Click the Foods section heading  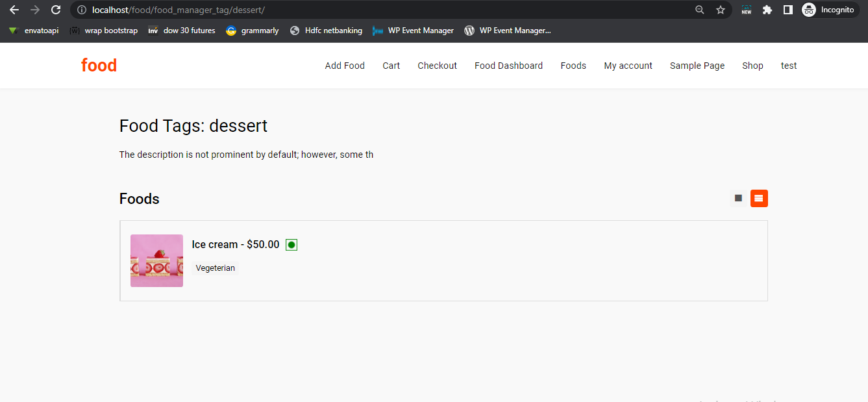[x=140, y=199]
